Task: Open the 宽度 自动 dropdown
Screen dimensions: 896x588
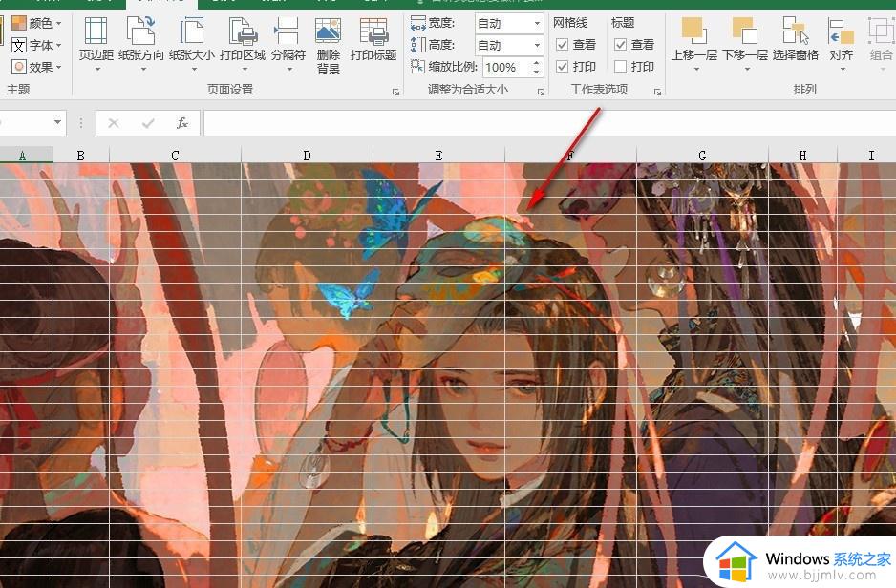Action: pyautogui.click(x=537, y=24)
